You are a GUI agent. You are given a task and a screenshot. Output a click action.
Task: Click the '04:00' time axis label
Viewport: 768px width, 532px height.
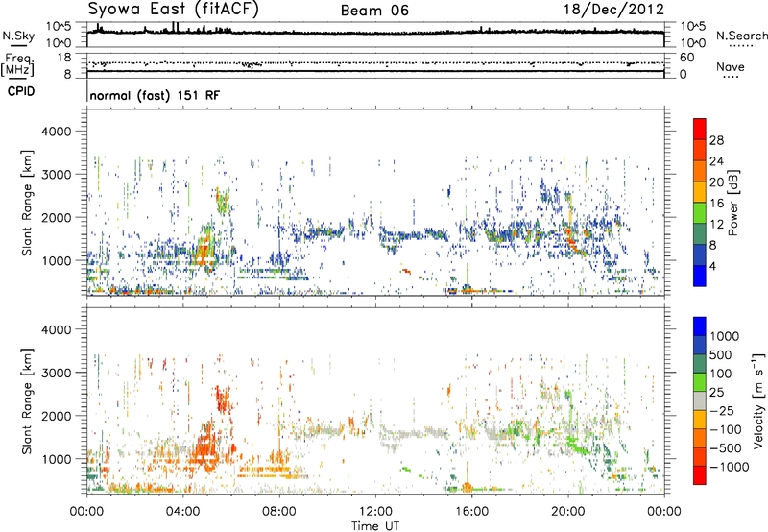[x=183, y=512]
